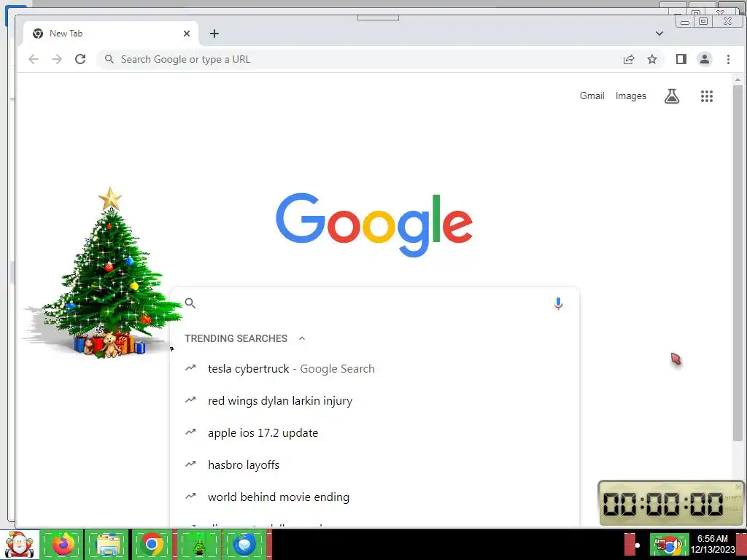Close the timer widget
Viewport: 747px width, 560px height.
738,486
